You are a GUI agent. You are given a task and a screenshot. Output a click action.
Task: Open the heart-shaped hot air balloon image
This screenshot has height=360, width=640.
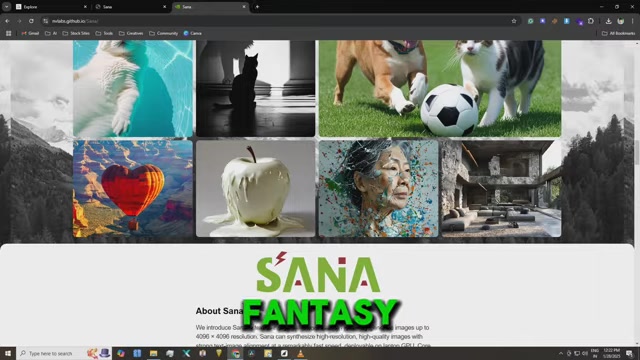click(x=133, y=189)
